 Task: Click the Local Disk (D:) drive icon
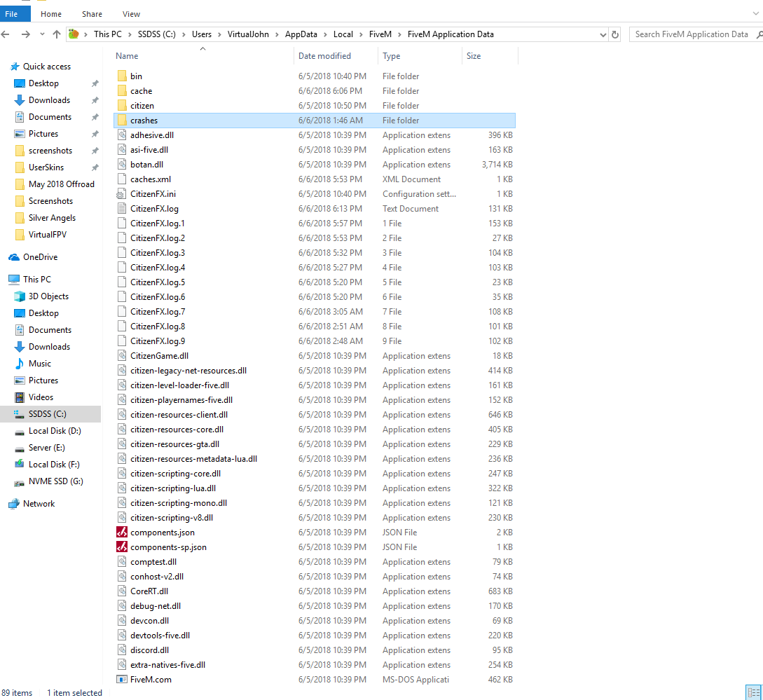coord(20,432)
